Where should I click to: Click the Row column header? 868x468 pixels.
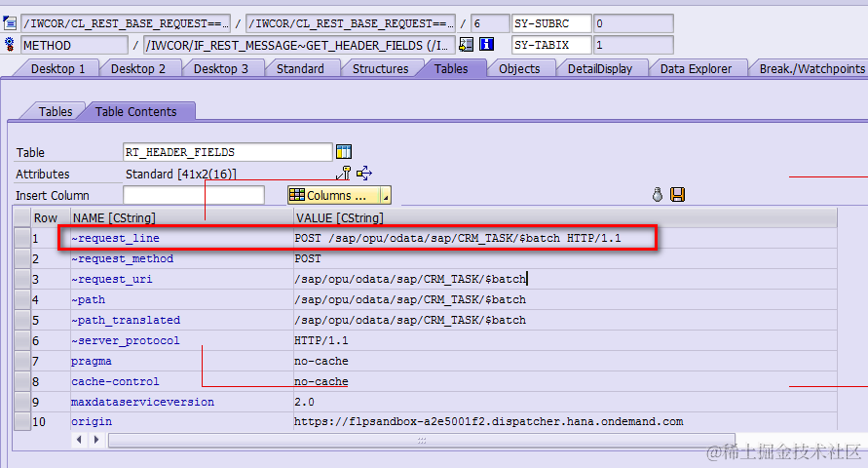51,217
